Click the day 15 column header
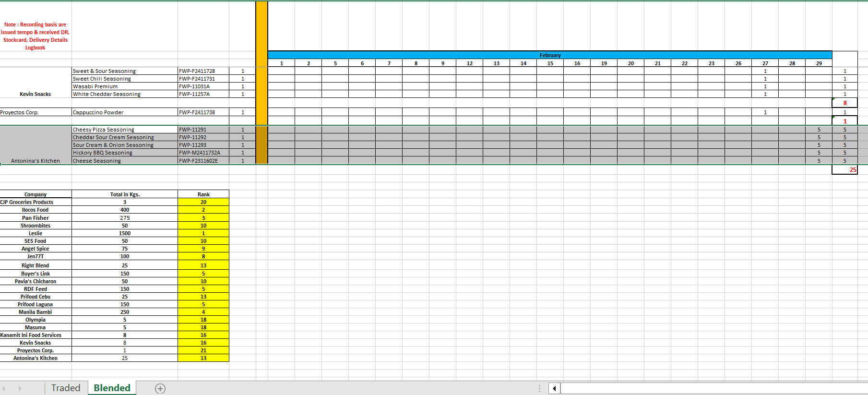Image resolution: width=868 pixels, height=395 pixels. click(550, 63)
